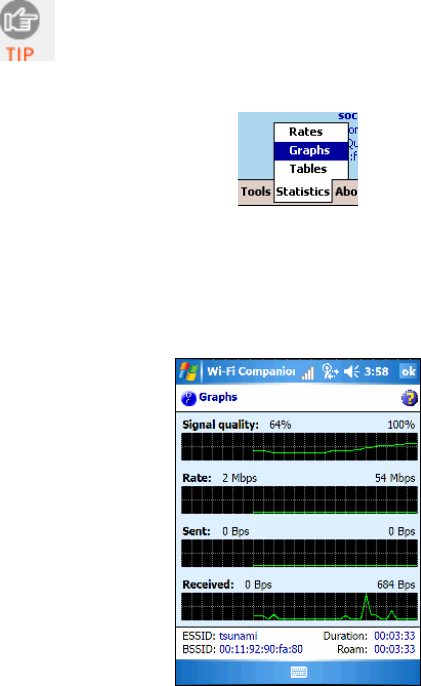
Task: Click the TIP pointing hand icon
Action: coord(20,20)
